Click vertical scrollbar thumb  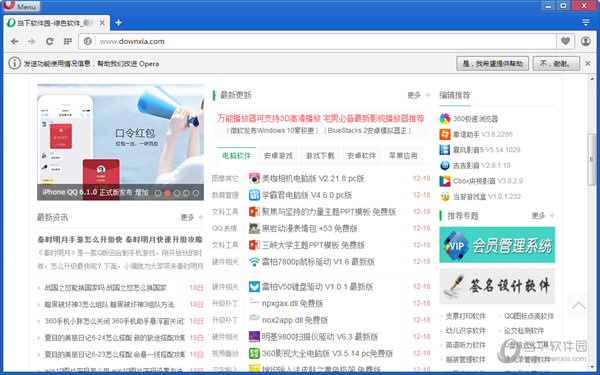coord(592,160)
